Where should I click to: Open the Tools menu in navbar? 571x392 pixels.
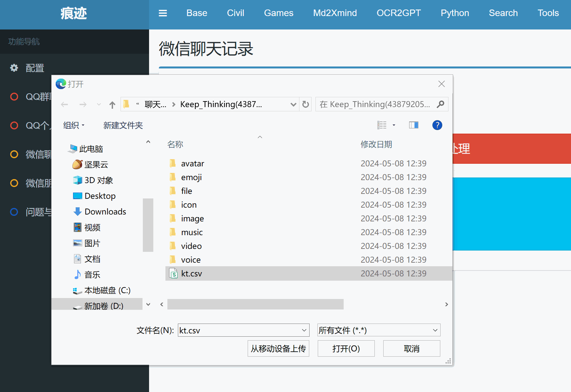[548, 13]
